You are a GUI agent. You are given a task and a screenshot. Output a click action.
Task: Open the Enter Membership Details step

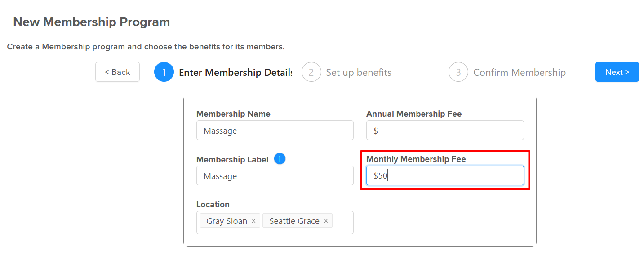pyautogui.click(x=235, y=72)
